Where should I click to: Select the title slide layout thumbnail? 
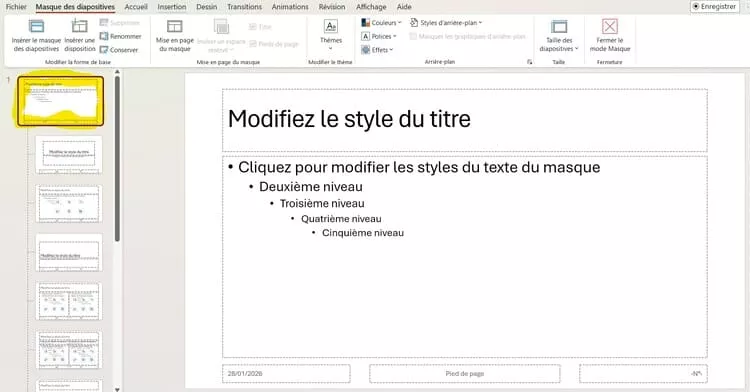(69, 154)
